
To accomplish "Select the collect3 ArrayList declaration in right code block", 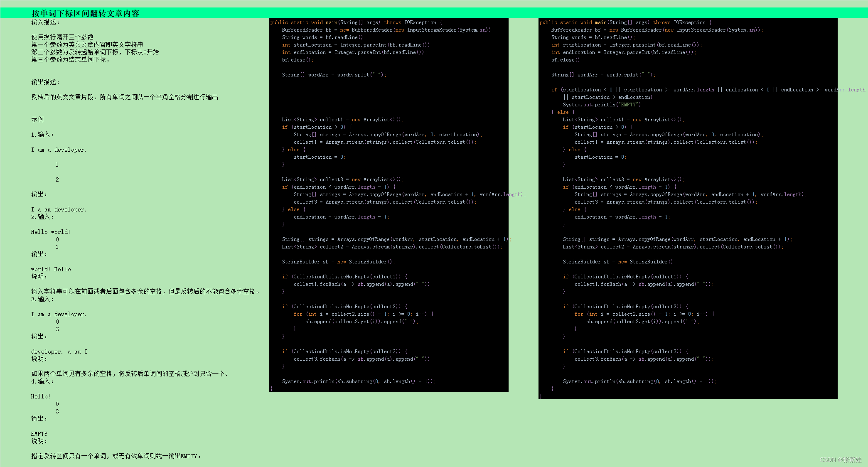I will [624, 179].
